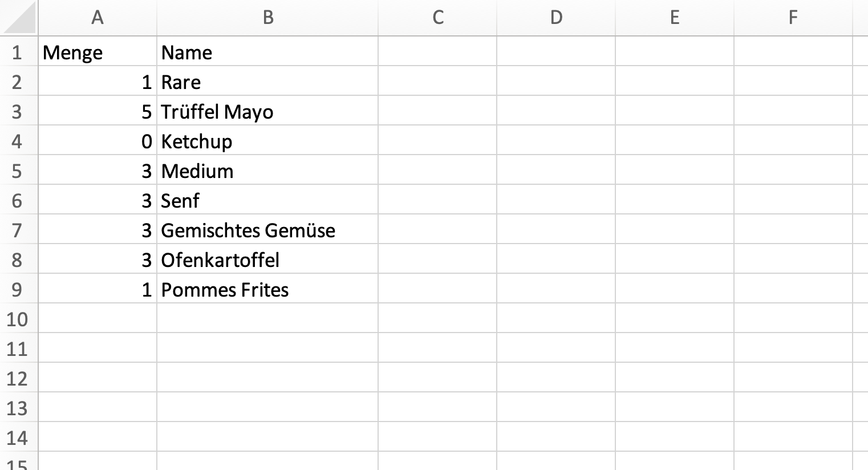Screen dimensions: 868x470
Task: Click the Name header cell
Action: coord(267,51)
